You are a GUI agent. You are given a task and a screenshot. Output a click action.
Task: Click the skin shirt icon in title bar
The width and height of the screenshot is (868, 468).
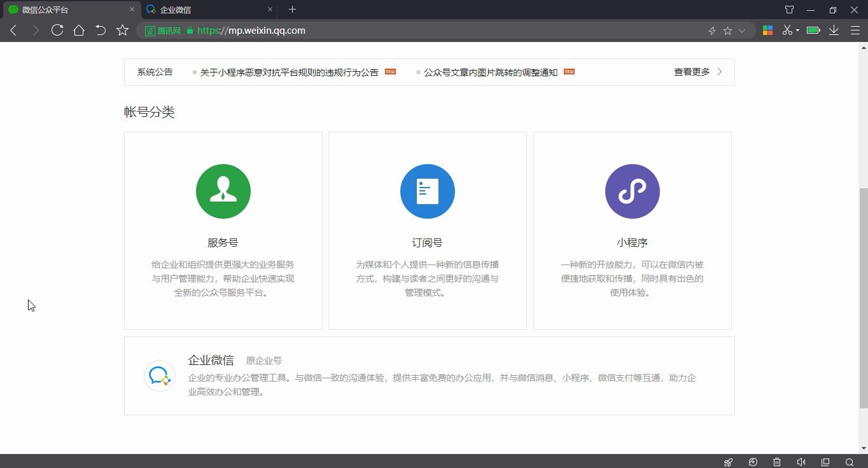[x=789, y=10]
